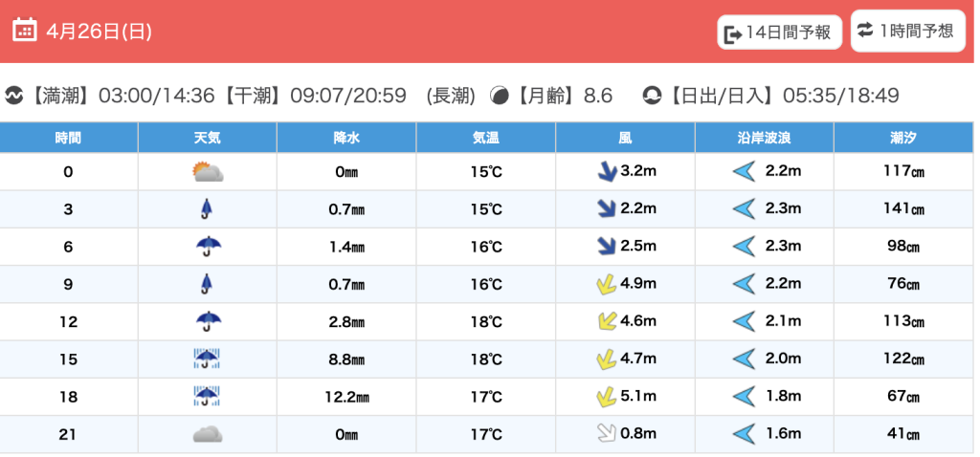Select the 潮汐 column header

coord(903,138)
